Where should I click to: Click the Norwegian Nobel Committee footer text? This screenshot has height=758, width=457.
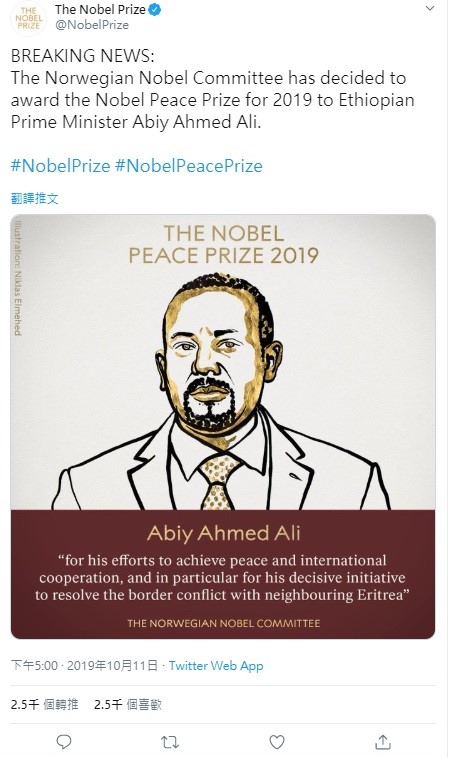point(223,623)
